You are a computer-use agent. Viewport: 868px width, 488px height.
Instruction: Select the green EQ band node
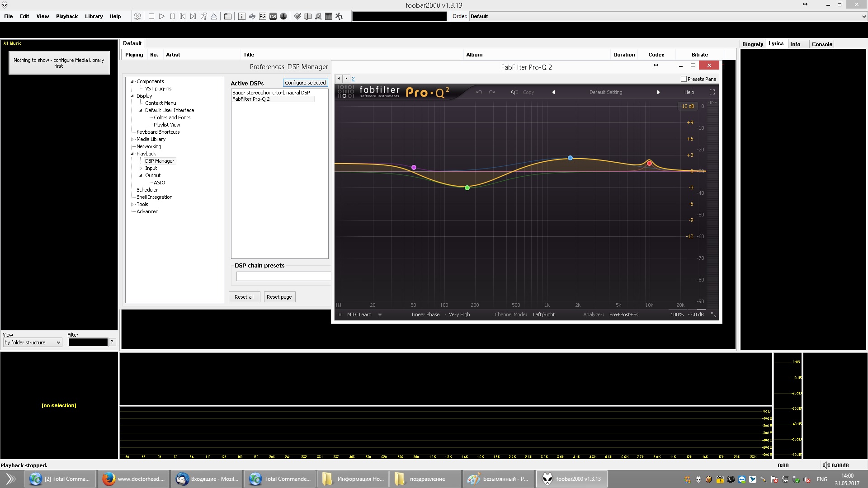467,188
